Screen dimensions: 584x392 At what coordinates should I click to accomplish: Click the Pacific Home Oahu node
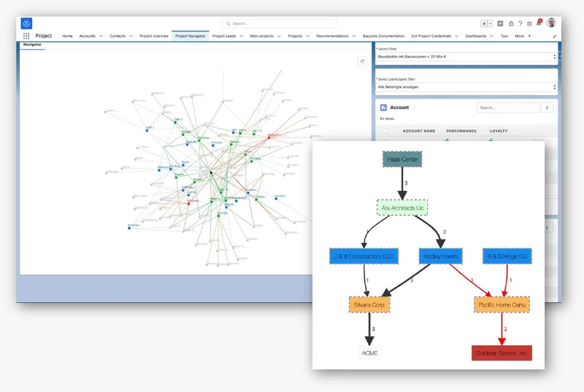[501, 304]
